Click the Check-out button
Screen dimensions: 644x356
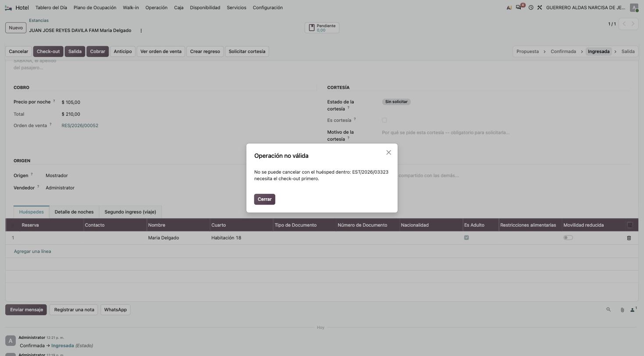click(x=48, y=51)
